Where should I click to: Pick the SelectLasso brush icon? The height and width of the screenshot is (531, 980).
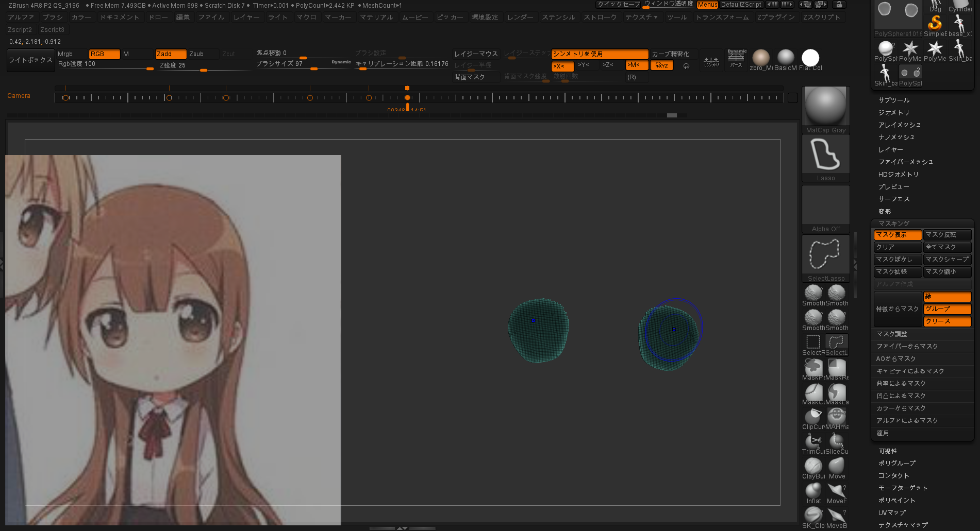825,255
